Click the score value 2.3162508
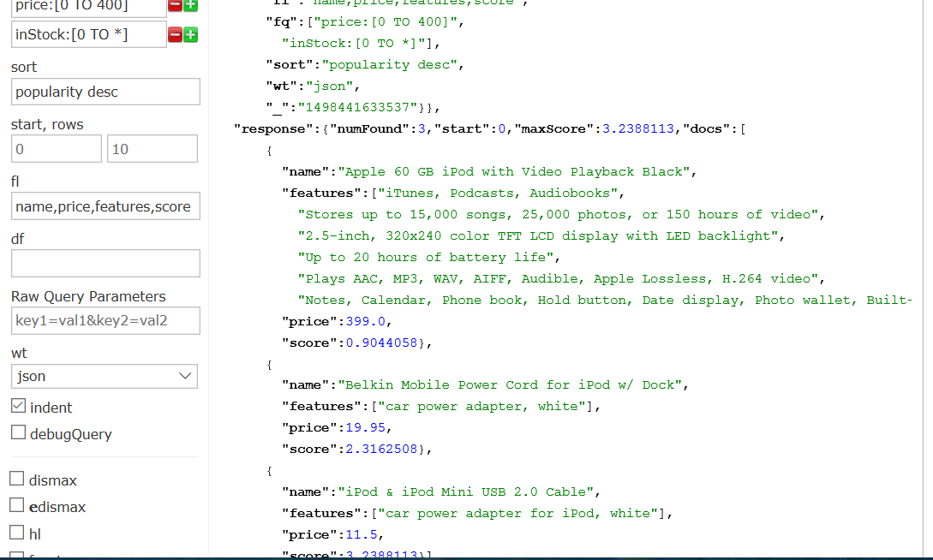 381,450
